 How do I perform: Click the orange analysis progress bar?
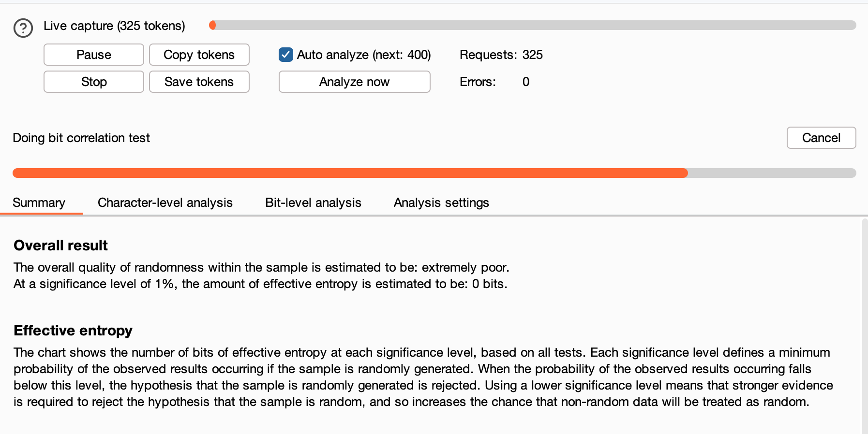[348, 173]
